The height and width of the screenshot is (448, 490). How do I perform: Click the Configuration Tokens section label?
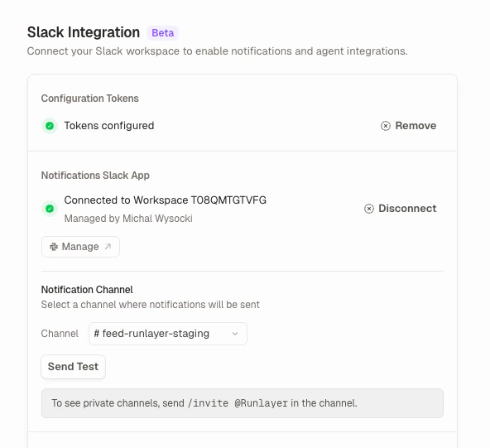click(90, 99)
